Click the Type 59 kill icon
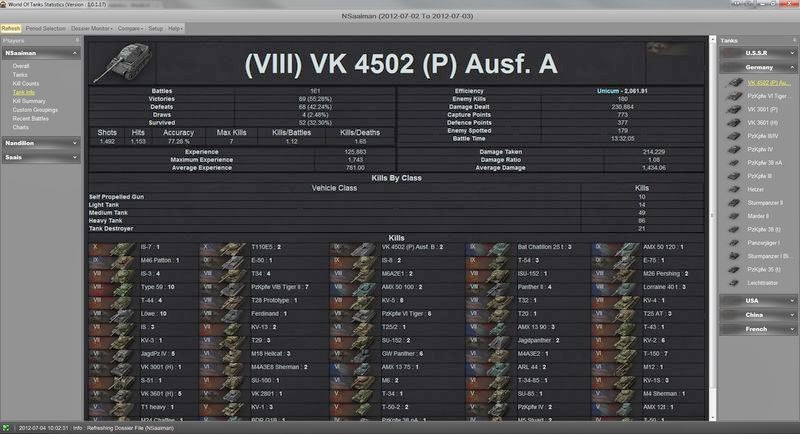Image resolution: width=800 pixels, height=434 pixels. 113,287
